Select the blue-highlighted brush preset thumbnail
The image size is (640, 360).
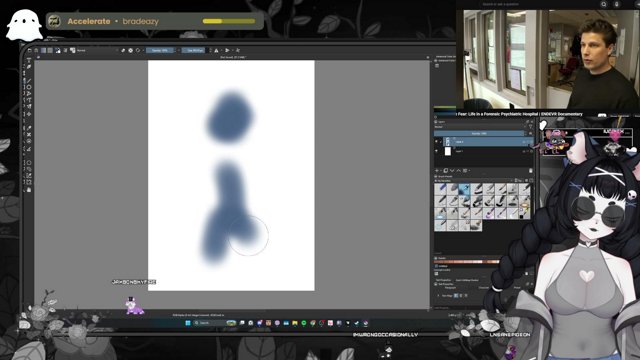pos(464,189)
